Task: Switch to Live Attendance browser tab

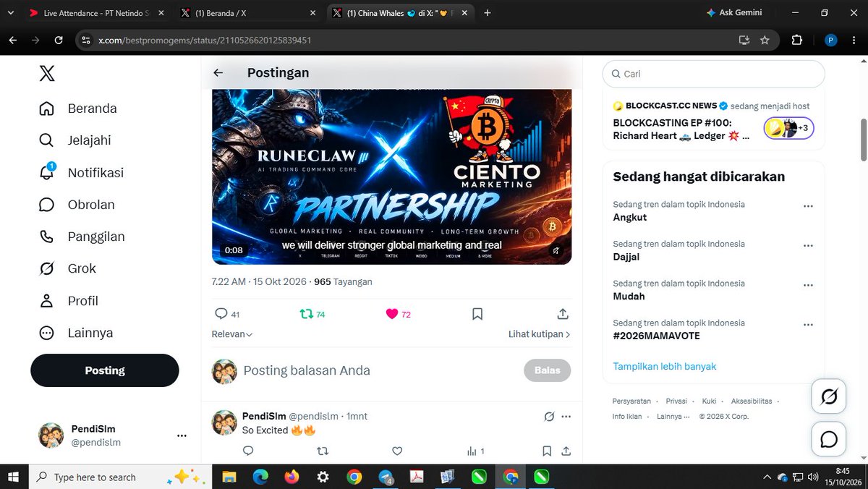Action: tap(95, 13)
